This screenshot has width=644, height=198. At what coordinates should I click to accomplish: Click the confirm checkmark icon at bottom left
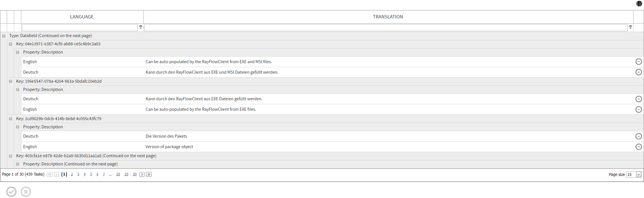11,192
